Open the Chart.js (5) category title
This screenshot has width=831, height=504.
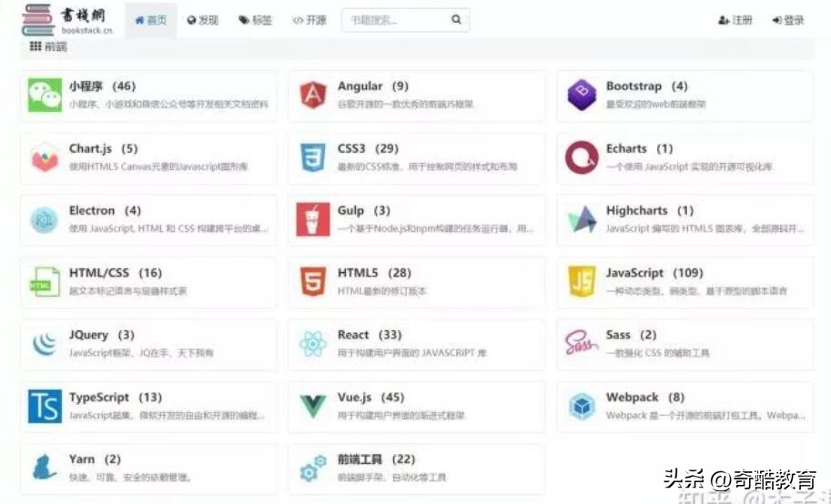(104, 148)
